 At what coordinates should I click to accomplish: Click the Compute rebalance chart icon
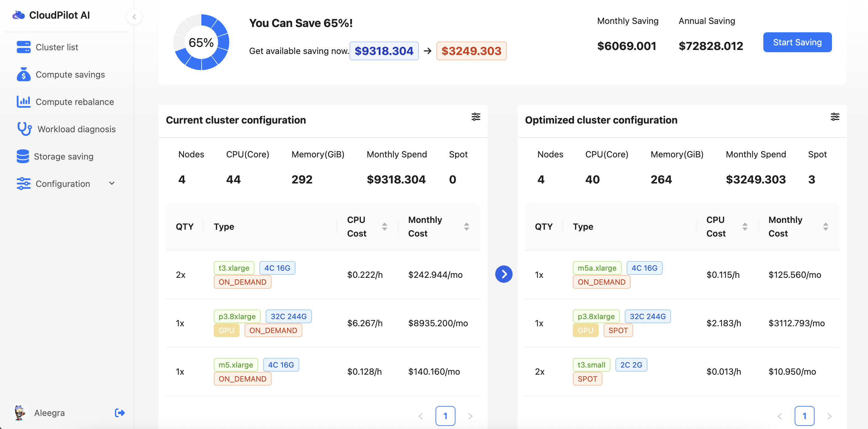pos(23,102)
